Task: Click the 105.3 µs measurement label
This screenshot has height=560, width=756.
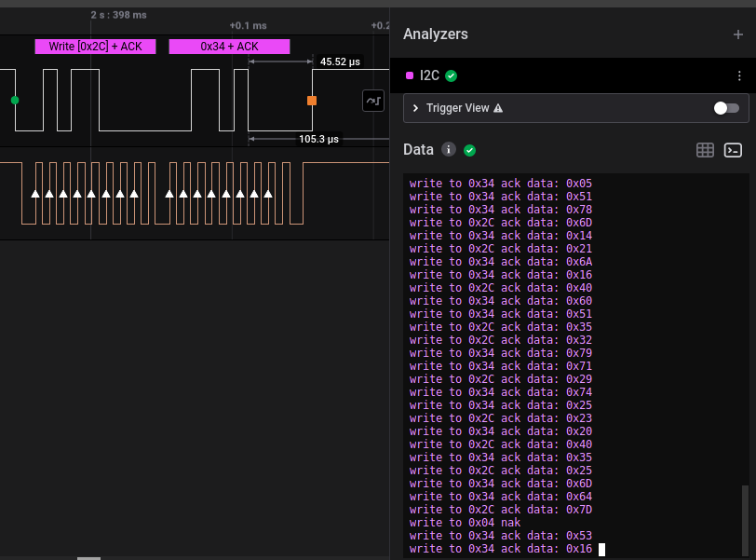Action: [x=318, y=139]
